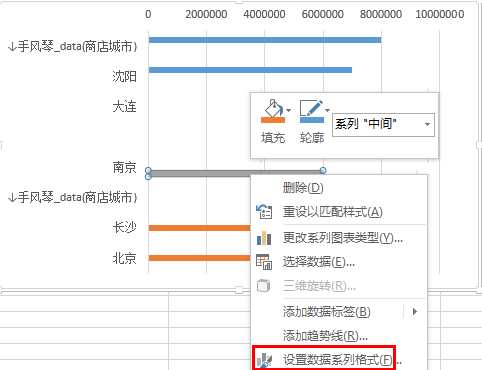Expand the 添加数据标签 submenu arrow
Screen dimensions: 482x370
(x=415, y=312)
